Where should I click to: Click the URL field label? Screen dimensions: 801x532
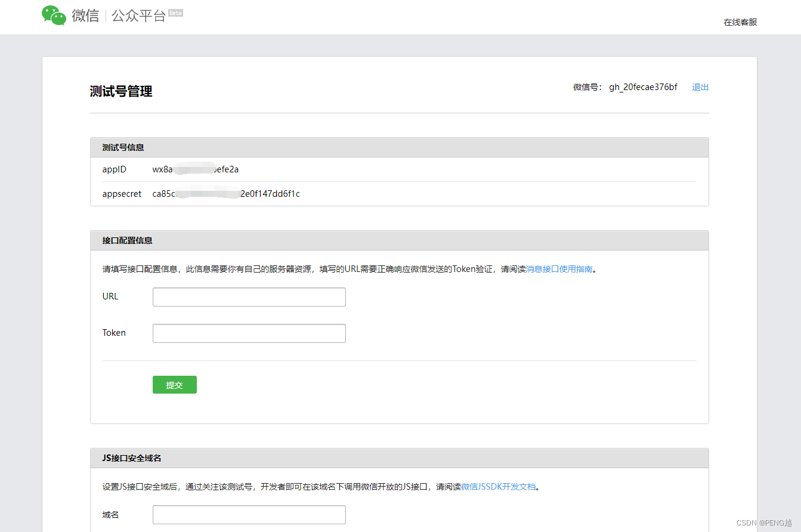click(110, 296)
